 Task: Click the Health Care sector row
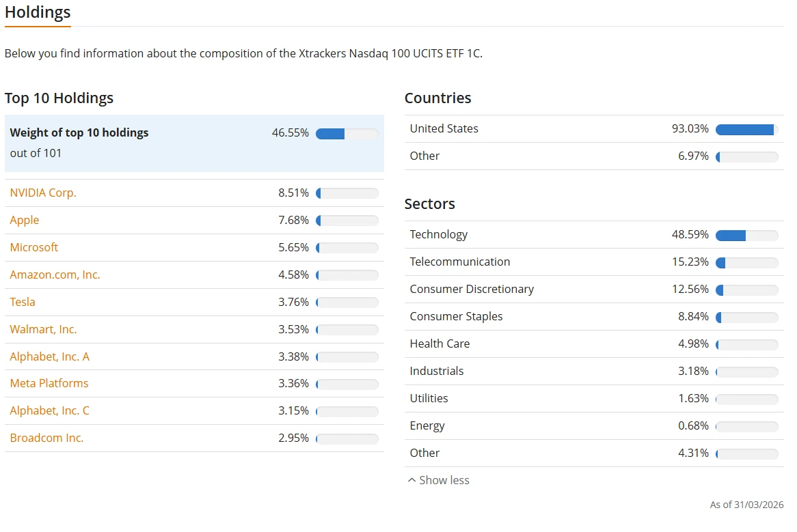[x=594, y=344]
